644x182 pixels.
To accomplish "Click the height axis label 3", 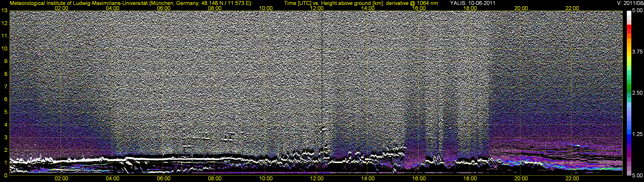I will [6, 138].
